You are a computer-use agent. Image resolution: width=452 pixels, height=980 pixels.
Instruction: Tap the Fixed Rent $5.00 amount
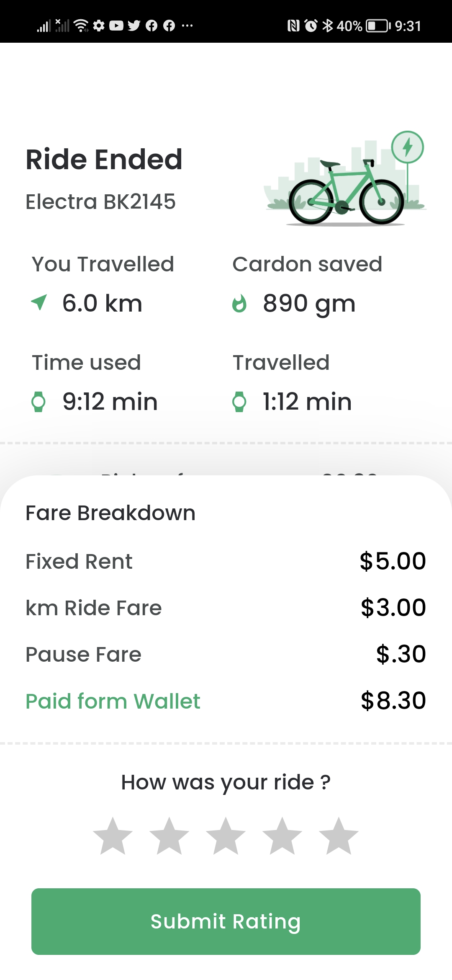(393, 561)
